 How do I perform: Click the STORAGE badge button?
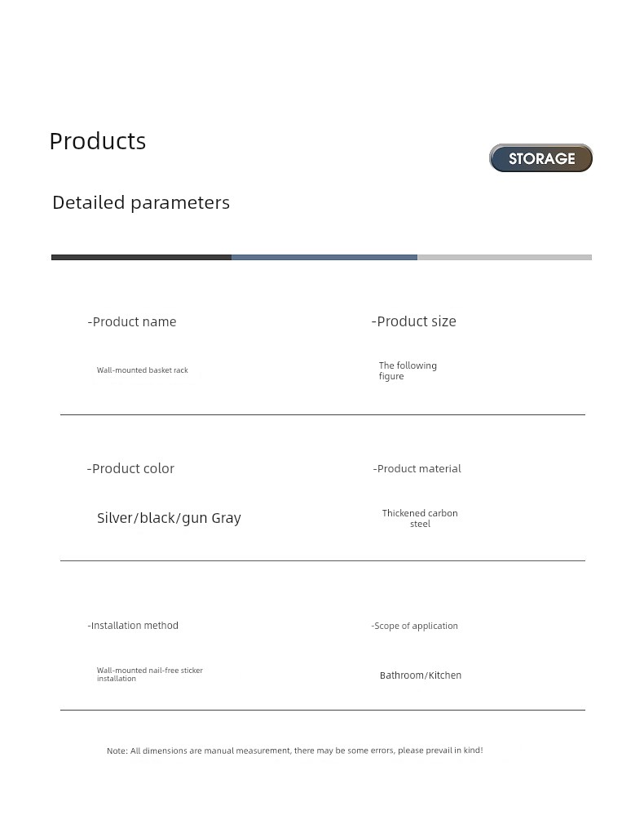(540, 158)
